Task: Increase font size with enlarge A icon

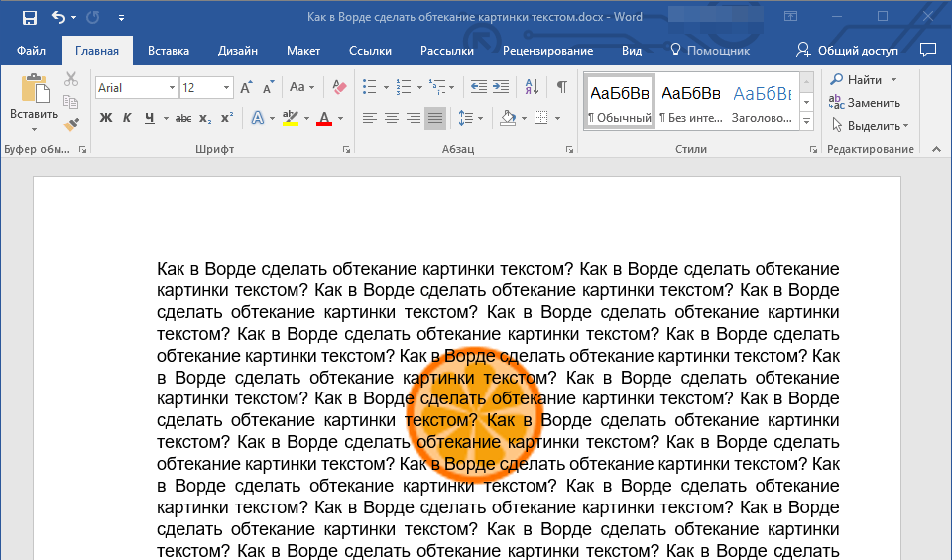Action: tap(247, 87)
